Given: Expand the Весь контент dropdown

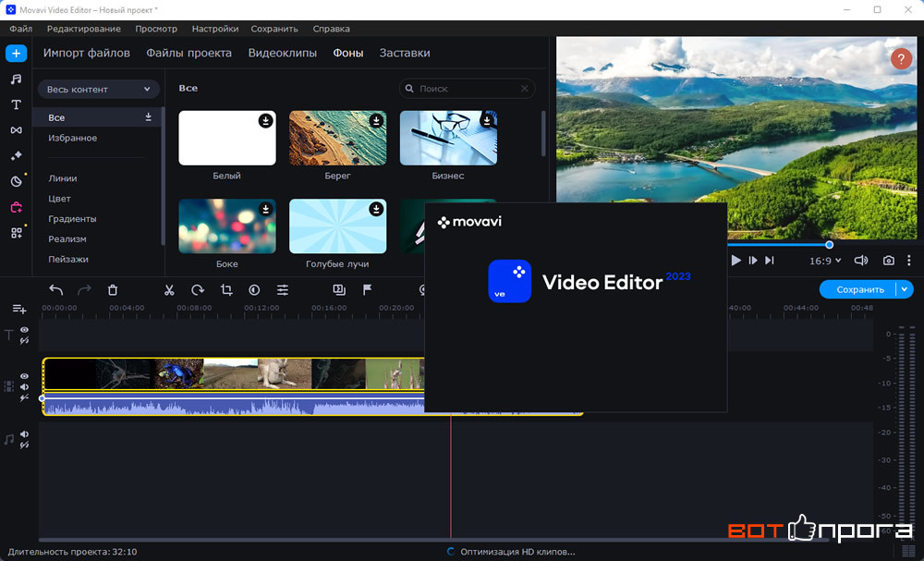Looking at the screenshot, I should point(99,89).
